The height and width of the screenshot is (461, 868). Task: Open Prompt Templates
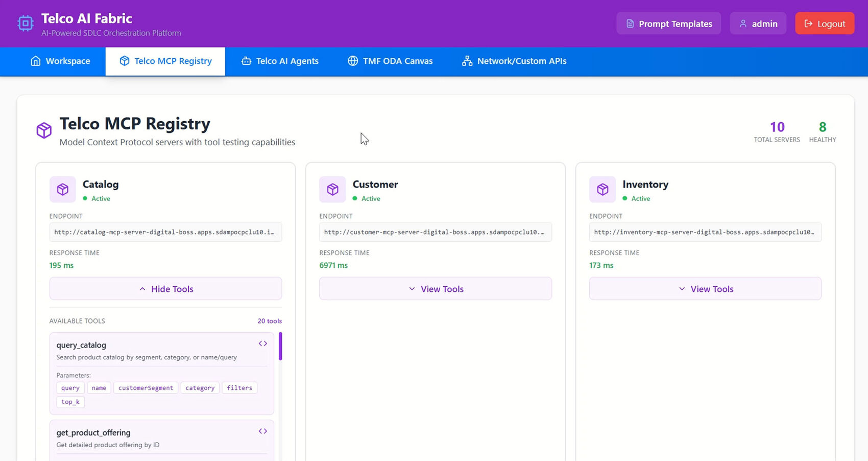click(x=668, y=24)
